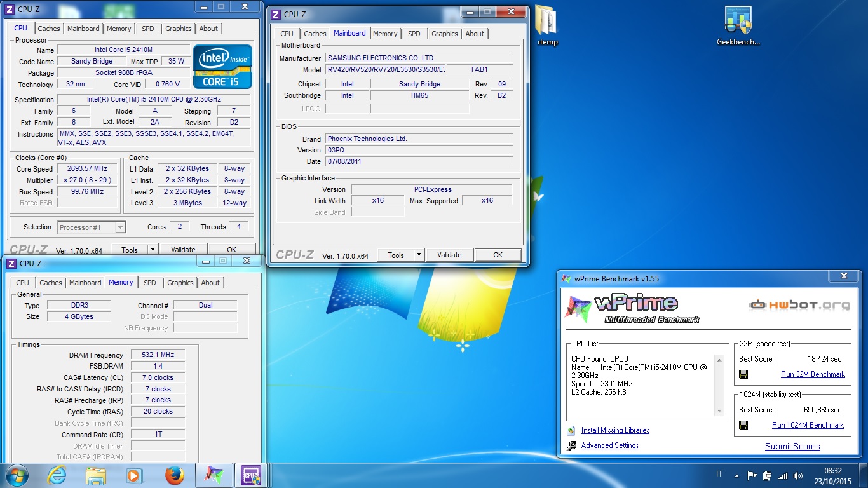Run the 1024M Benchmark in wPrime

808,425
